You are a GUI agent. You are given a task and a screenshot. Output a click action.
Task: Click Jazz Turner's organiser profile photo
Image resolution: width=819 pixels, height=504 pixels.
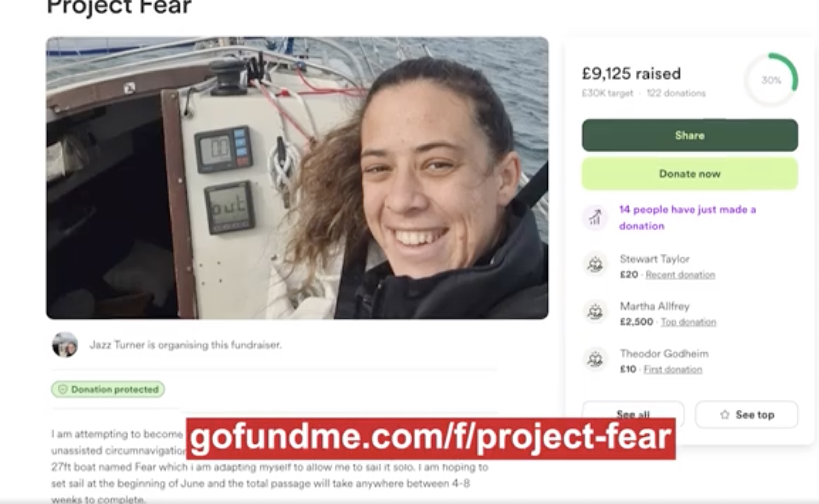[x=65, y=344]
